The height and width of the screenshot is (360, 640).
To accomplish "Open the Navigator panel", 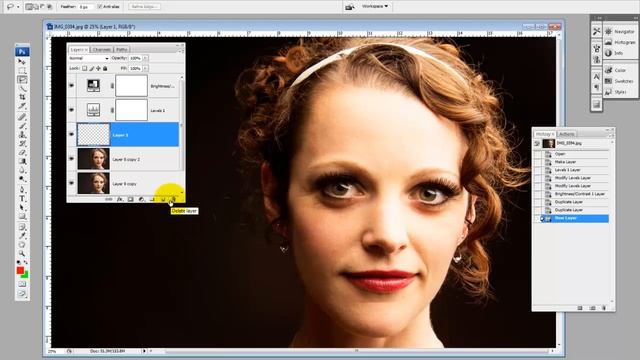I will pos(620,31).
